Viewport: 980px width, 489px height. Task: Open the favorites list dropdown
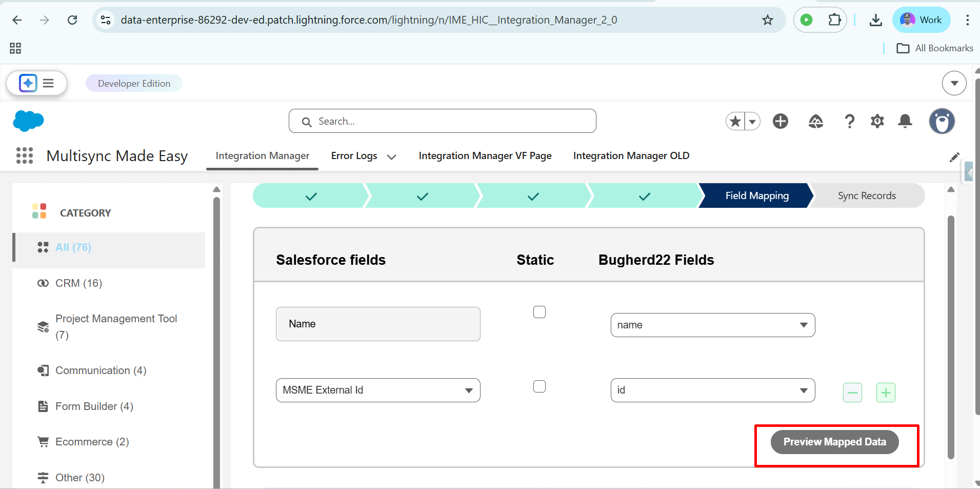click(752, 122)
